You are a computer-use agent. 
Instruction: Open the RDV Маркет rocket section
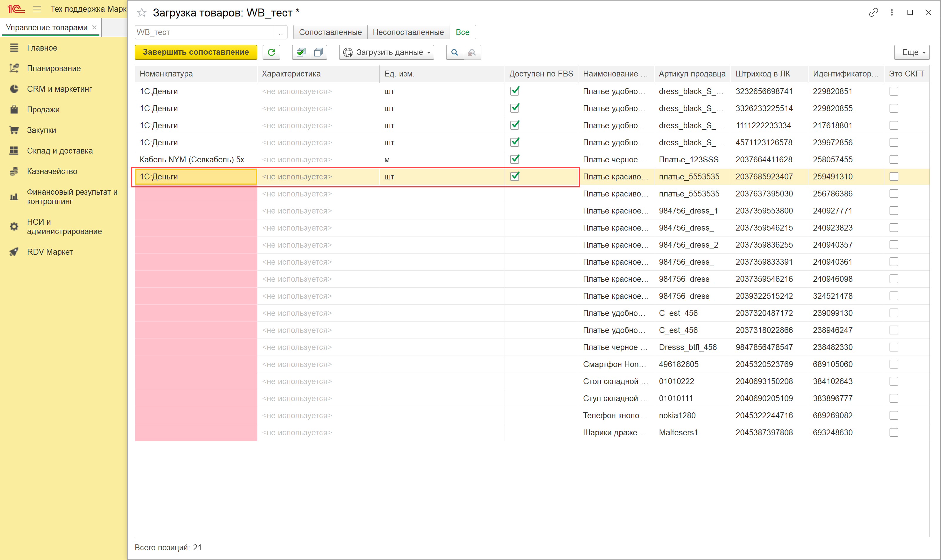50,252
